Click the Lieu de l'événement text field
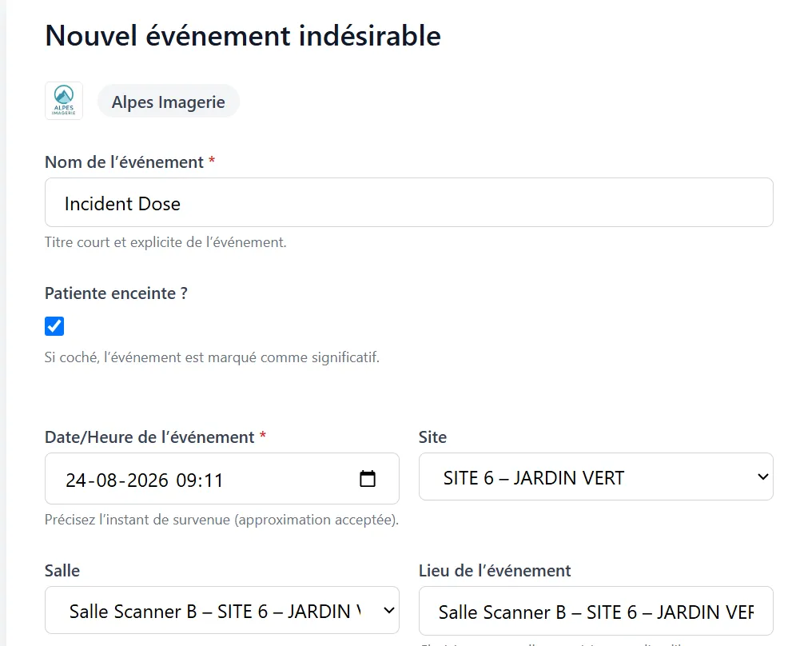The image size is (812, 646). pos(595,612)
